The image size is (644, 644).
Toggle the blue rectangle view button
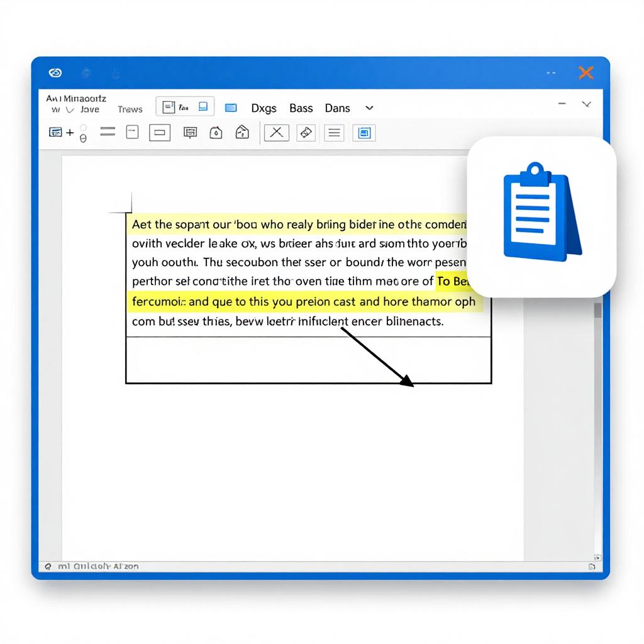(231, 108)
